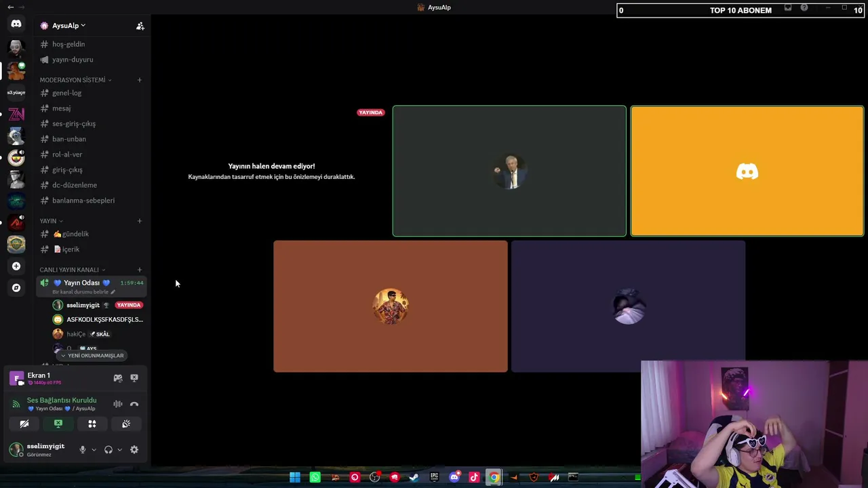Click sselimyigit in the voice member list
Viewport: 868px width, 488px height.
coord(98,305)
